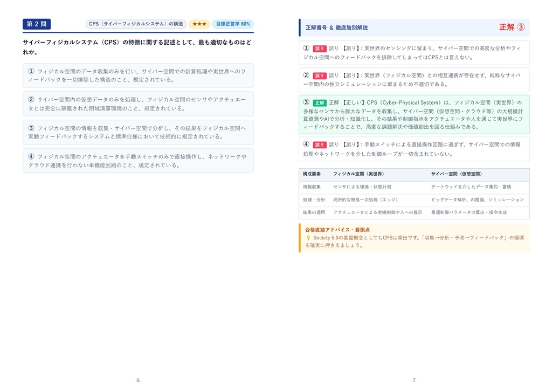Click page number 7 at the bottom

coord(414,380)
